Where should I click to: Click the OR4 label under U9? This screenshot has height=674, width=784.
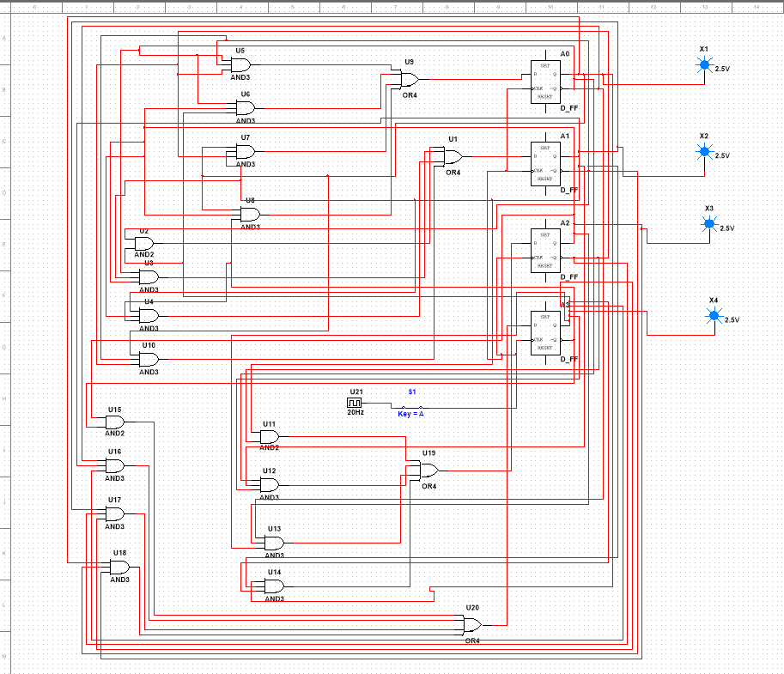410,95
